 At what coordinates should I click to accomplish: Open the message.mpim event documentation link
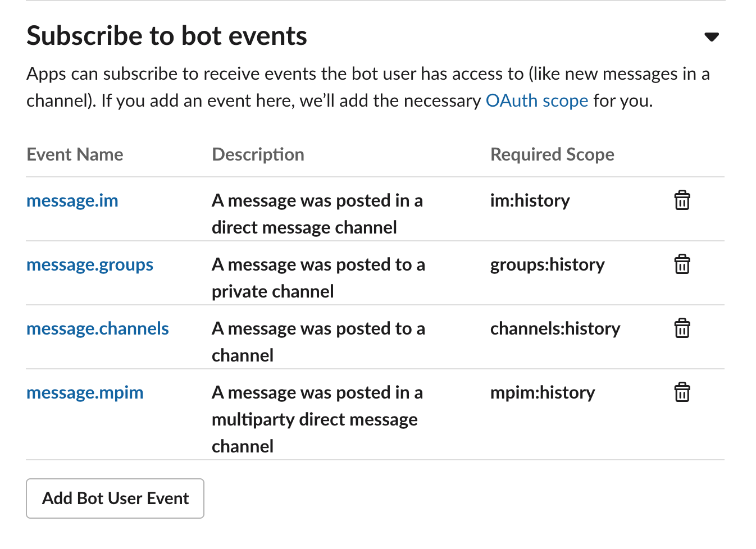[85, 392]
